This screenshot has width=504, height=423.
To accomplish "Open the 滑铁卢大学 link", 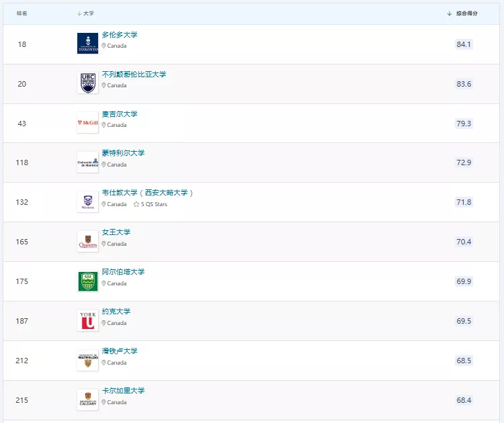I will pyautogui.click(x=120, y=350).
